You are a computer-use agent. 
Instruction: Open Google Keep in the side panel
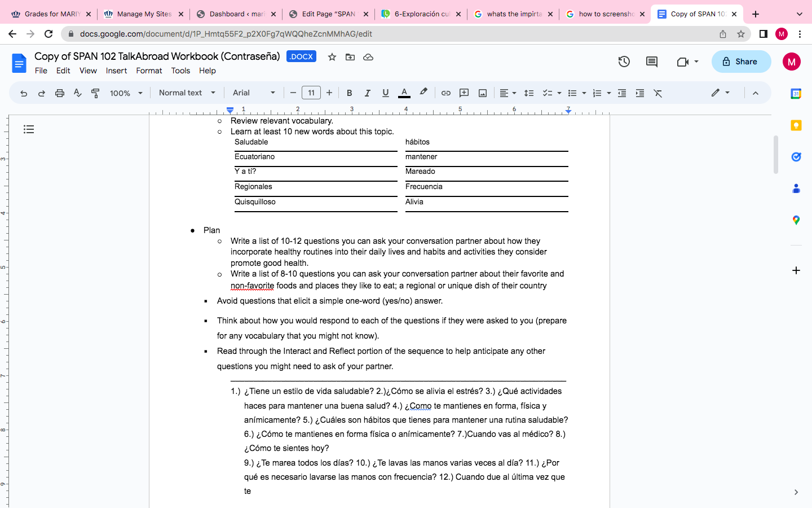point(796,125)
